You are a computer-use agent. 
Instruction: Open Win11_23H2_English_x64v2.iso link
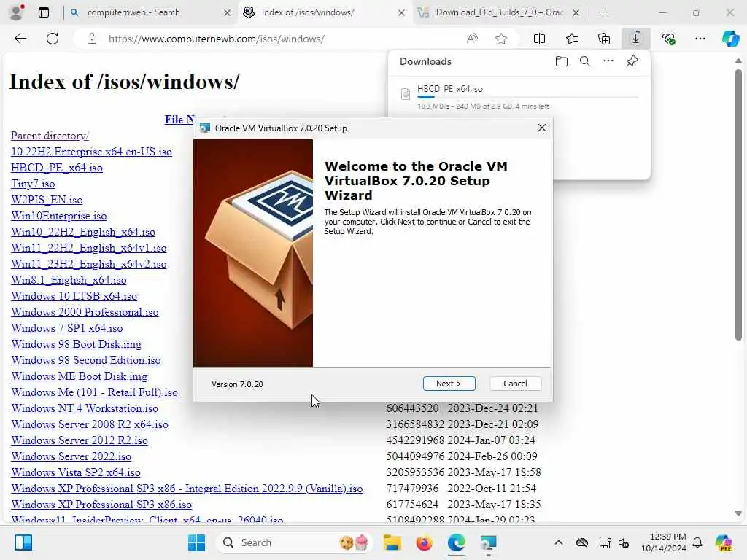88,264
